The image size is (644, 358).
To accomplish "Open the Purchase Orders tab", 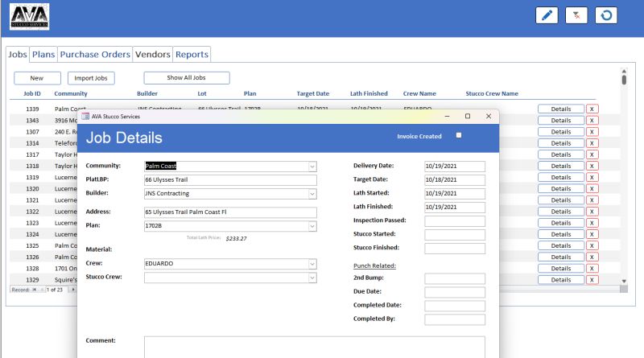I will [x=95, y=54].
